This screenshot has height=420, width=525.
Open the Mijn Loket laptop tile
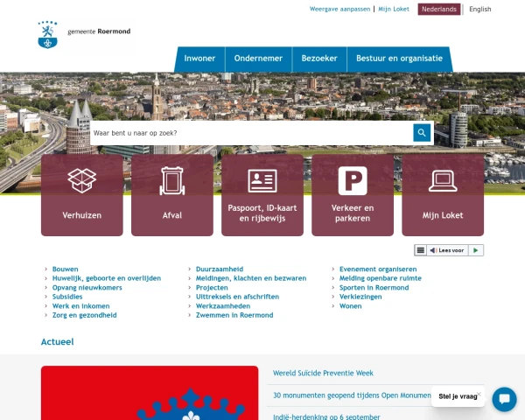click(443, 195)
